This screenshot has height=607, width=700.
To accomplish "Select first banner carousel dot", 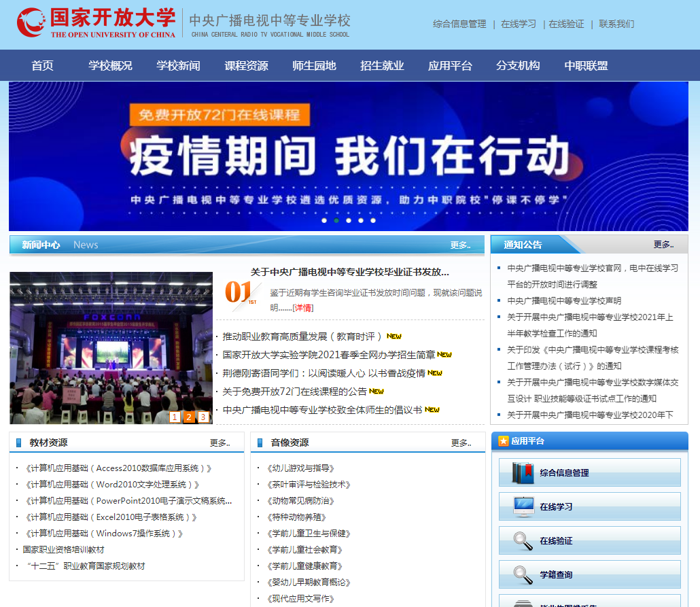I will point(324,220).
